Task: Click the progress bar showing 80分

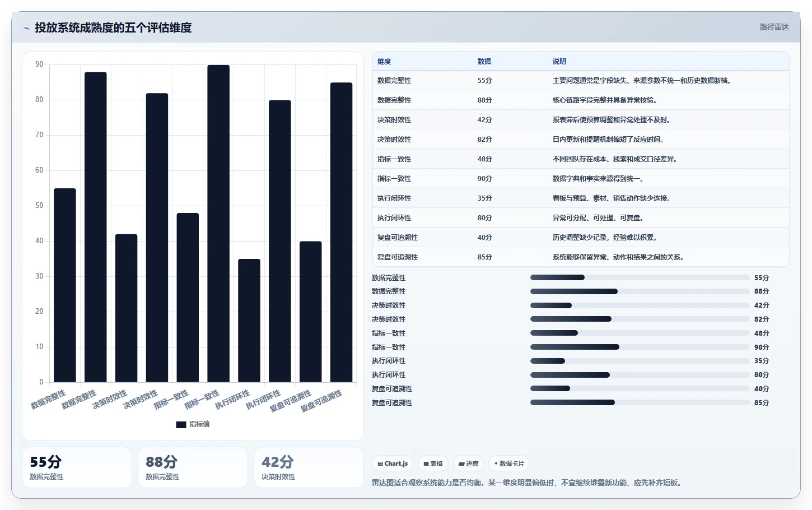Action: (x=640, y=375)
